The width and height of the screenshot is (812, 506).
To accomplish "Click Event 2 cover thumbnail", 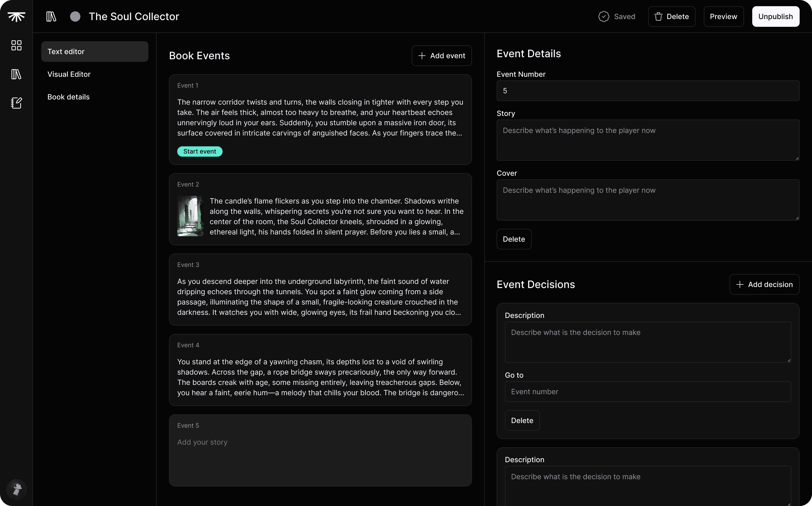I will tap(190, 216).
